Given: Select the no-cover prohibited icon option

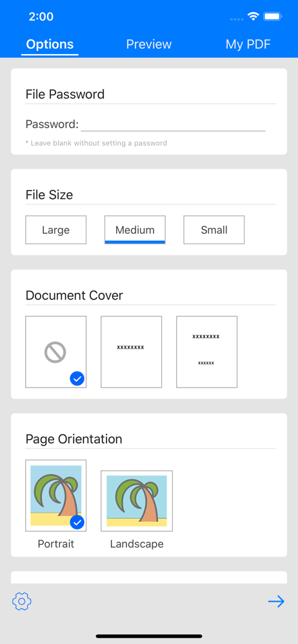Looking at the screenshot, I should [x=55, y=352].
